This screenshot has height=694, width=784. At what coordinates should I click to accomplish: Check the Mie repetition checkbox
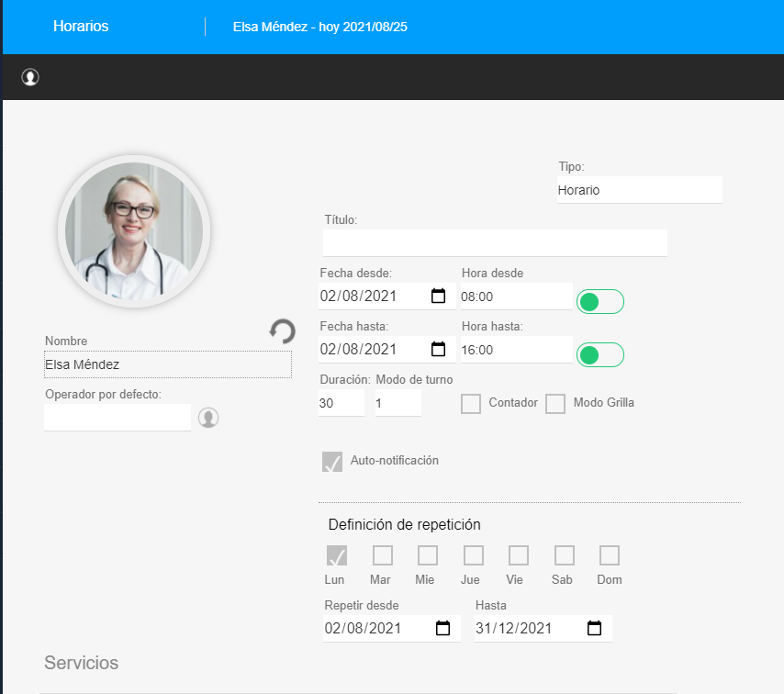[x=428, y=555]
